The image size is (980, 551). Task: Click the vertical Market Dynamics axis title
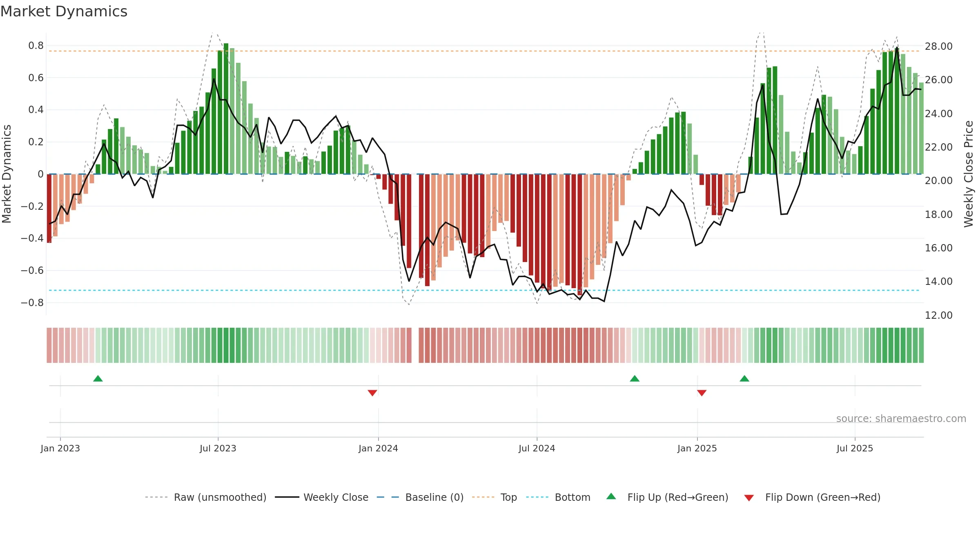[7, 174]
